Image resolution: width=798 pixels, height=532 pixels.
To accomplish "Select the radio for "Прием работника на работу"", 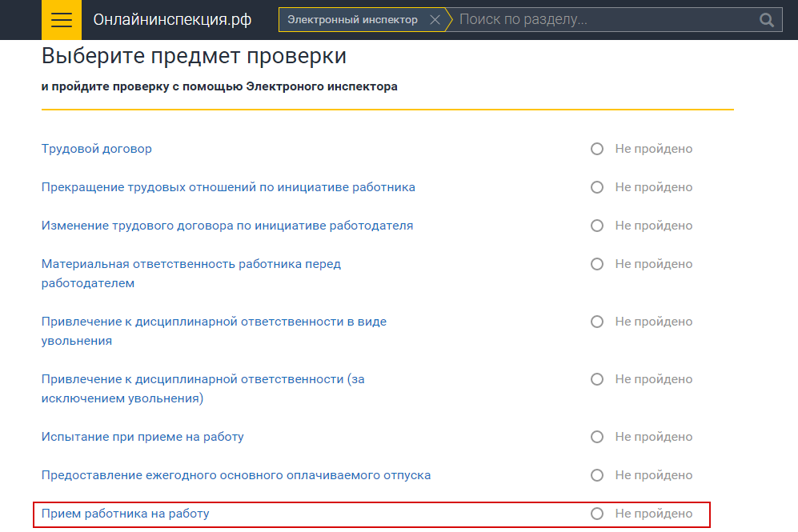I will pos(596,514).
